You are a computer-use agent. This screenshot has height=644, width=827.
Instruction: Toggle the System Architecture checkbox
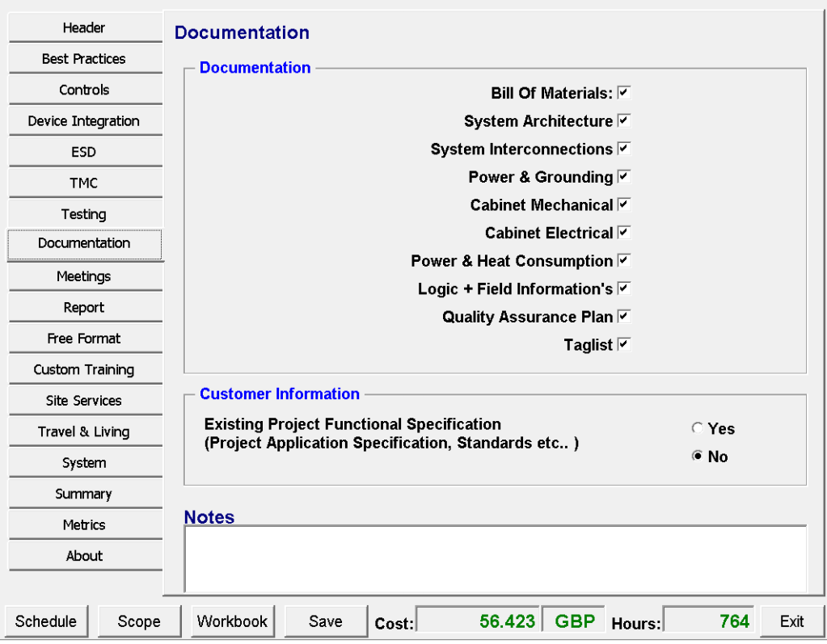point(623,120)
